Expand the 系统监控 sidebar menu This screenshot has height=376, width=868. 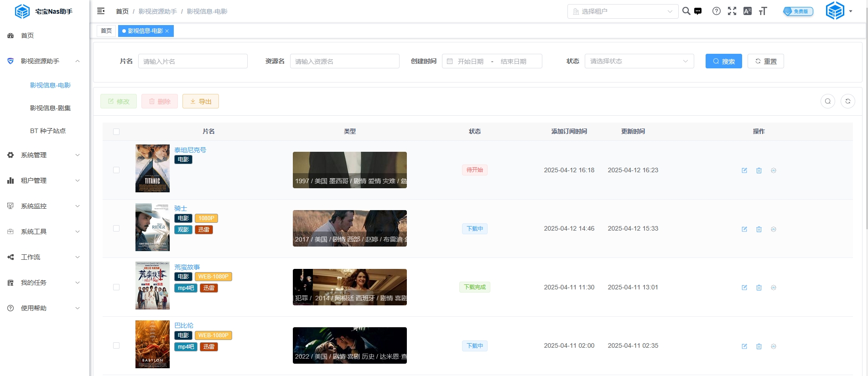[x=45, y=206]
